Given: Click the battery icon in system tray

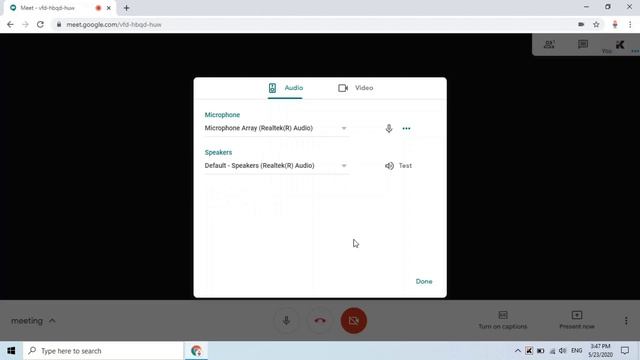Looking at the screenshot, I should 540,351.
